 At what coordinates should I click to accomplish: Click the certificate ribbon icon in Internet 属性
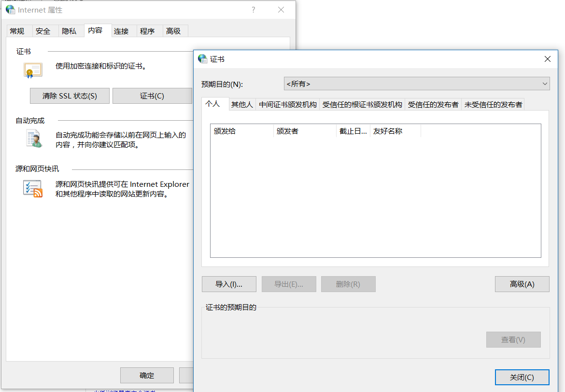pos(33,70)
